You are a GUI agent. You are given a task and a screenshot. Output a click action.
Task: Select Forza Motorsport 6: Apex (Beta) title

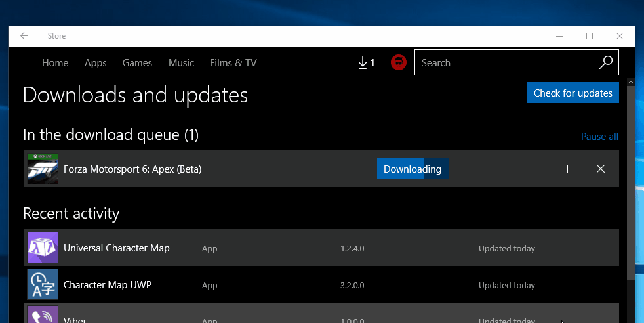click(x=132, y=169)
